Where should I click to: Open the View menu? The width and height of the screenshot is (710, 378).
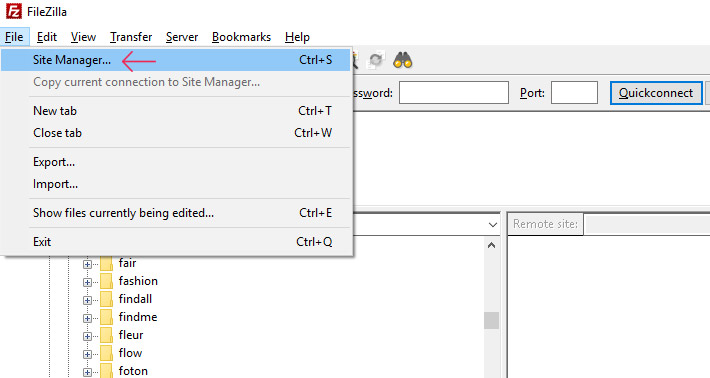(x=83, y=37)
